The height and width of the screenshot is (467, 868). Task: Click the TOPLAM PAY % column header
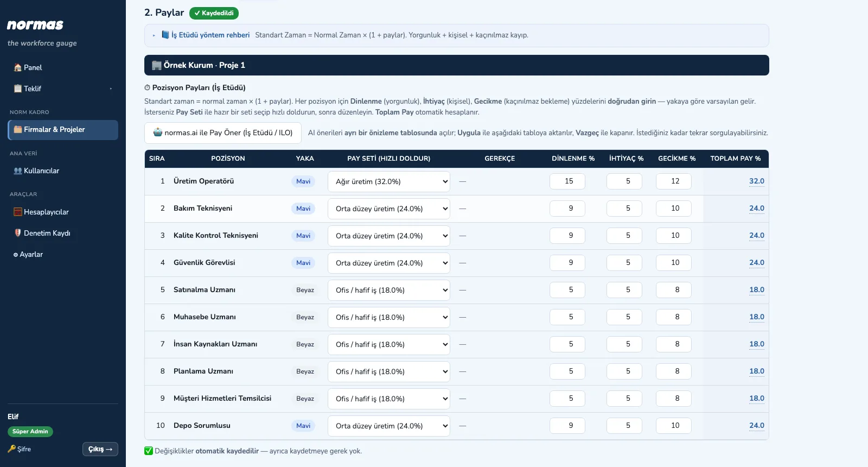pyautogui.click(x=736, y=159)
